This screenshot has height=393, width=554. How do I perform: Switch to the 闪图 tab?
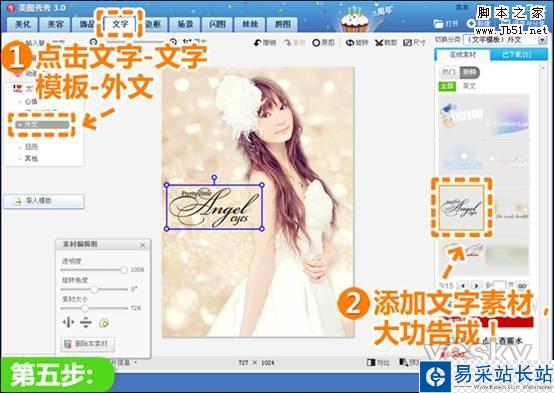(218, 24)
